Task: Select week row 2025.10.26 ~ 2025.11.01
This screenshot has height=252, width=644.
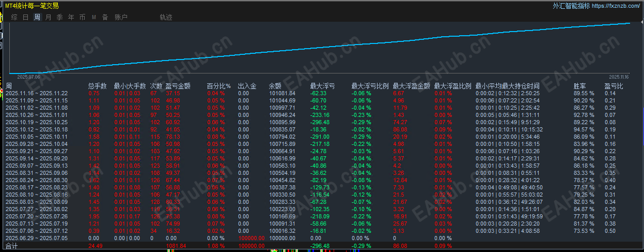Action: point(37,115)
